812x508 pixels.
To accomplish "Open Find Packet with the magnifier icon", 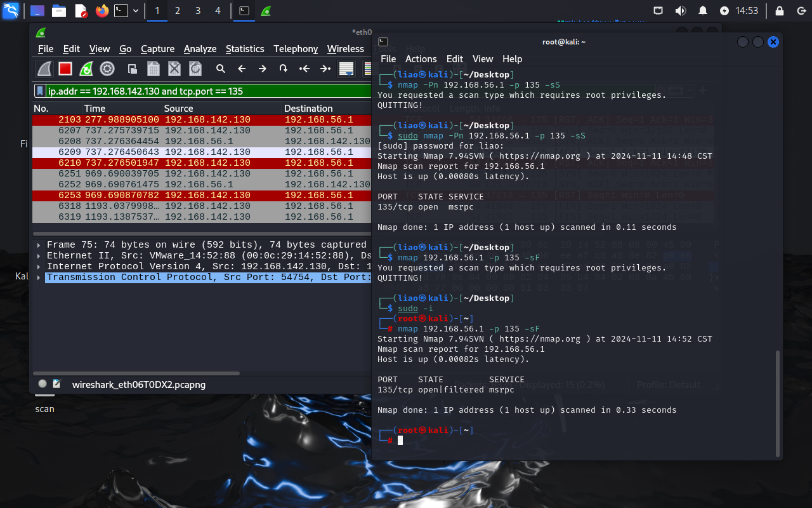I will point(221,69).
